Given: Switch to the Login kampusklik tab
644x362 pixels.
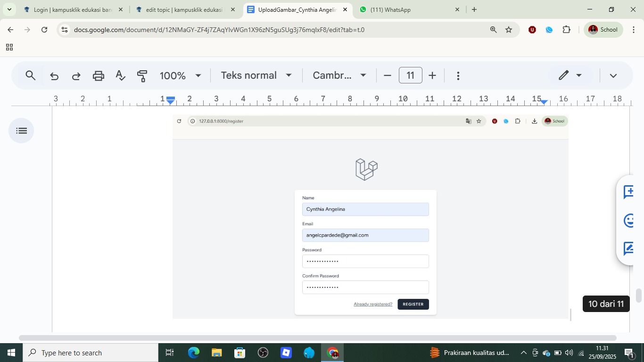Looking at the screenshot, I should 72,9.
